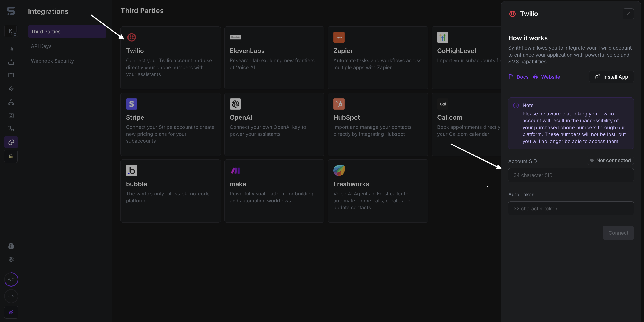
Task: Click the Freshworks logo icon
Action: [x=339, y=170]
